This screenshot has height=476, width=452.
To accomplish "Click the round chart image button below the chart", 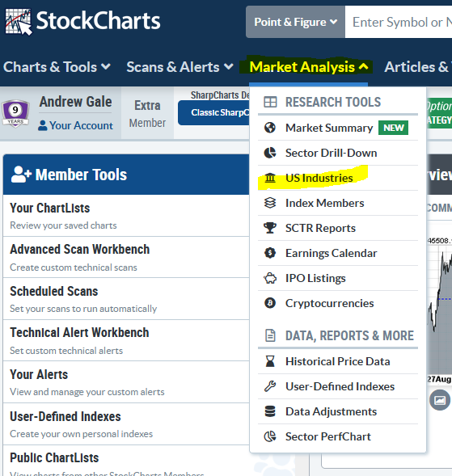I will pyautogui.click(x=440, y=400).
